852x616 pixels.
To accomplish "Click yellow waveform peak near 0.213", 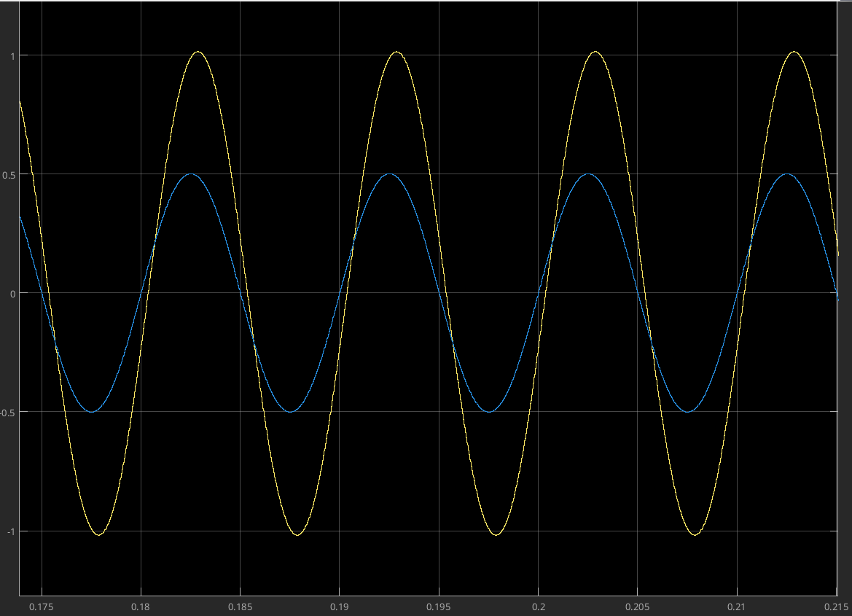I will pyautogui.click(x=794, y=52).
